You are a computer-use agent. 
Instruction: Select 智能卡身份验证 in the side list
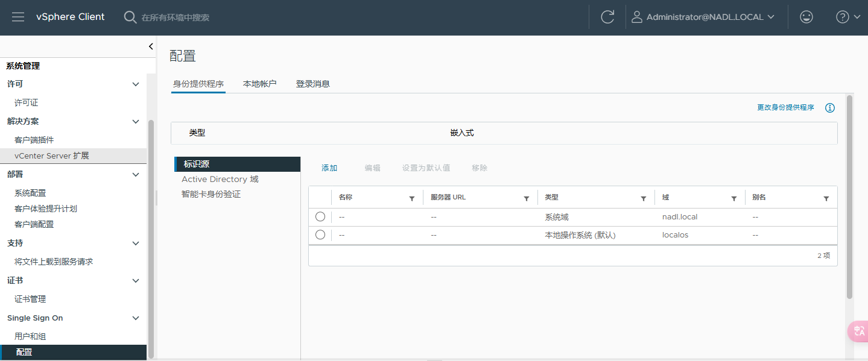coord(211,194)
